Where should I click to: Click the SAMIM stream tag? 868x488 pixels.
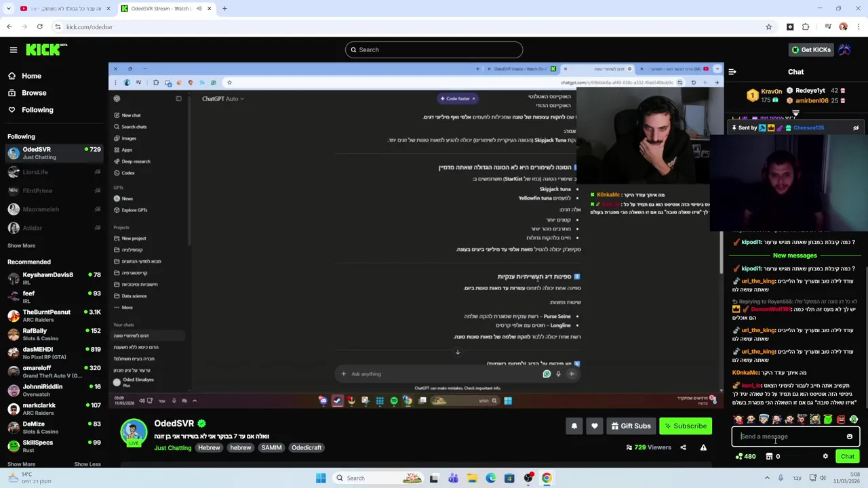tap(271, 448)
